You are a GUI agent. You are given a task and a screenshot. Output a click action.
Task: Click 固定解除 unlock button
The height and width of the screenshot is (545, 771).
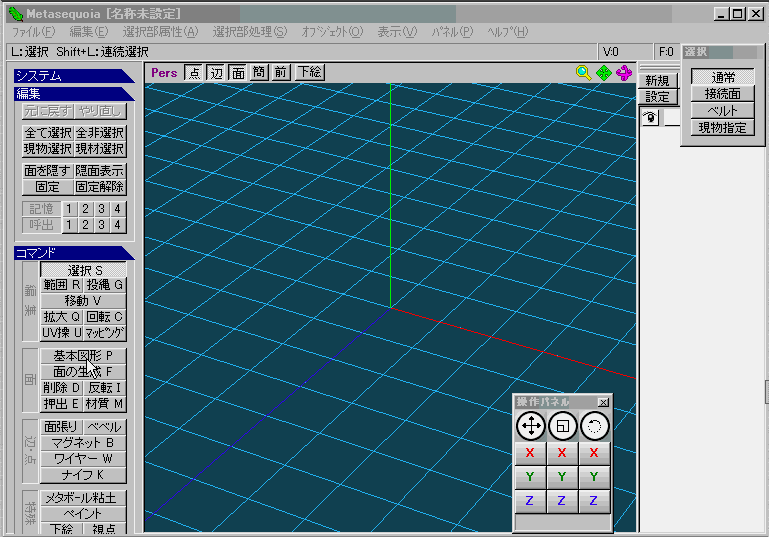click(x=100, y=187)
